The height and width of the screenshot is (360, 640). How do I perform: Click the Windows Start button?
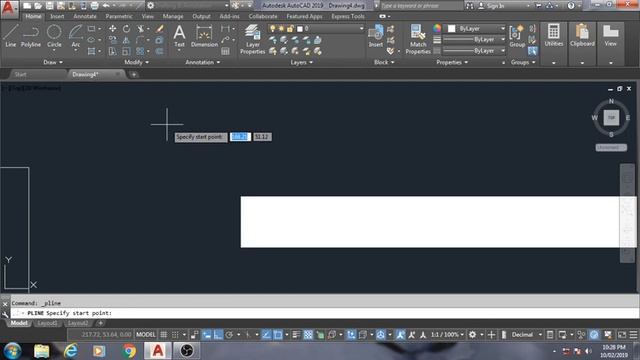click(12, 351)
